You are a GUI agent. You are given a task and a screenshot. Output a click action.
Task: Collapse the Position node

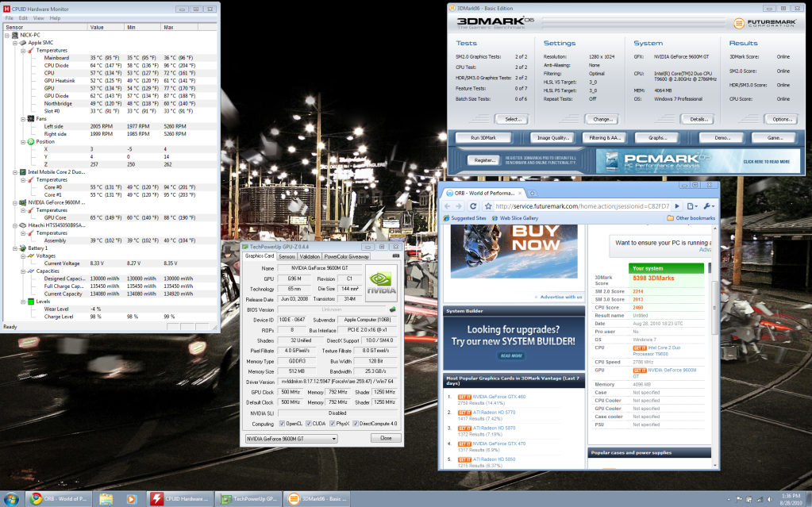(23, 142)
